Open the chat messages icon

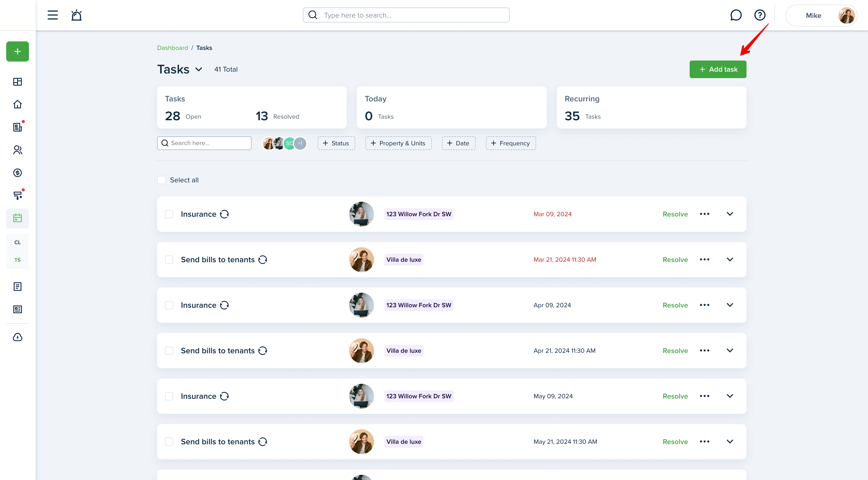[736, 15]
